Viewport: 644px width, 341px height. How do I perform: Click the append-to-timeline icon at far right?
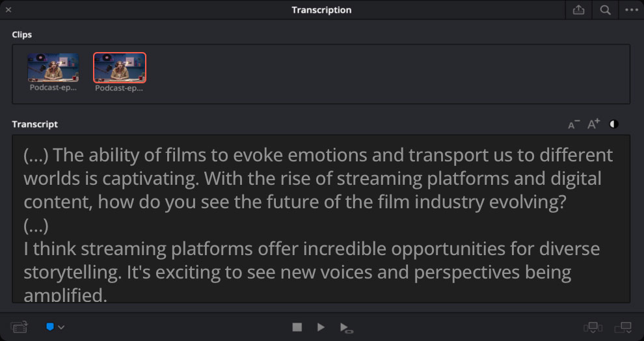click(x=623, y=327)
